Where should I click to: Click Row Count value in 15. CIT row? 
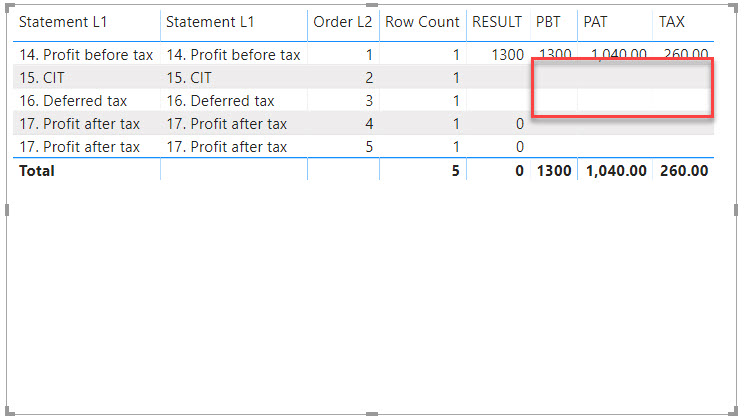[x=456, y=78]
